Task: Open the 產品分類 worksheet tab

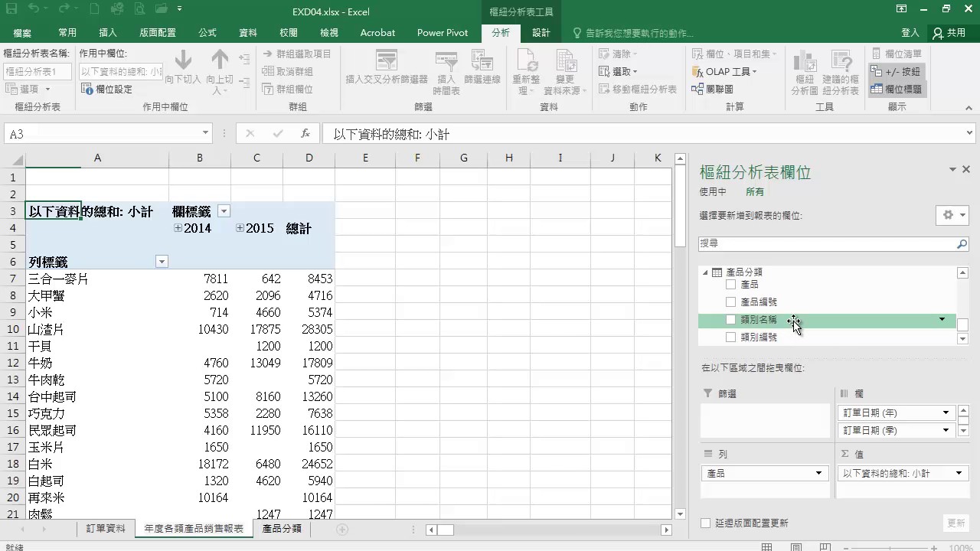Action: 282,529
